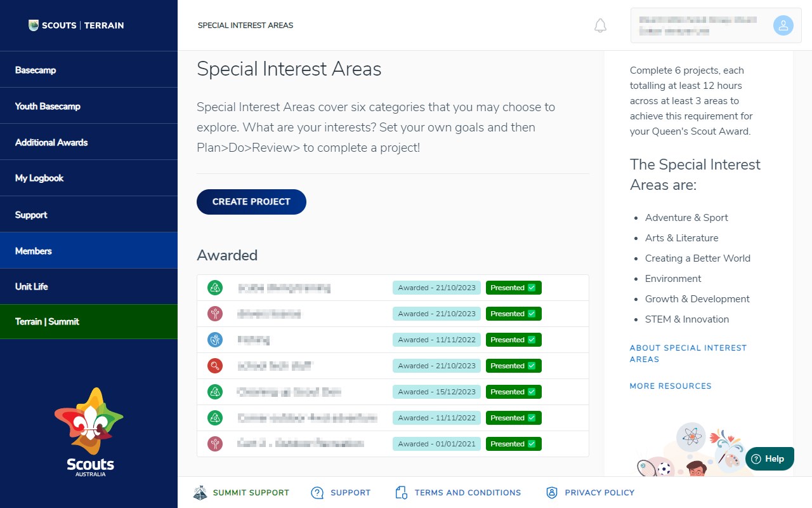This screenshot has height=508, width=812.
Task: Click the Summit Support mountain icon
Action: (200, 493)
